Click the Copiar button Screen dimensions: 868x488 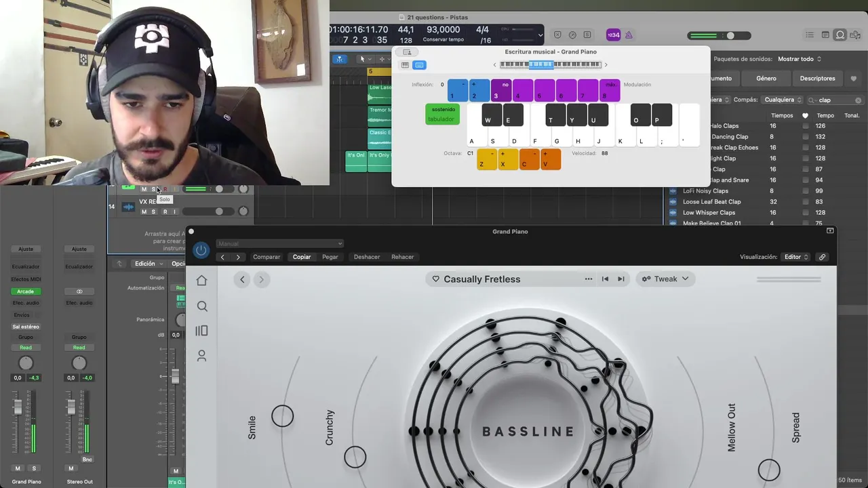click(302, 257)
